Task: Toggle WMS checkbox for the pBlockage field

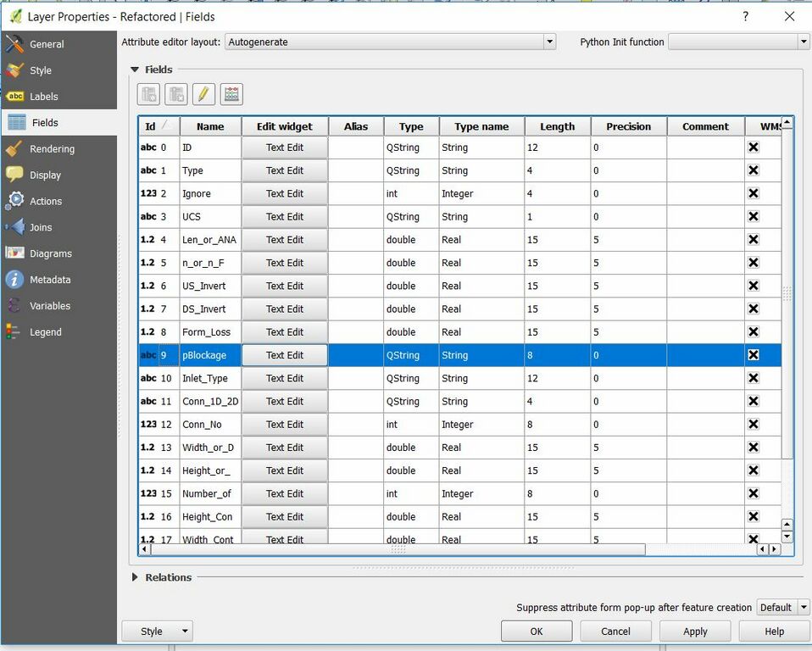Action: pyautogui.click(x=753, y=355)
